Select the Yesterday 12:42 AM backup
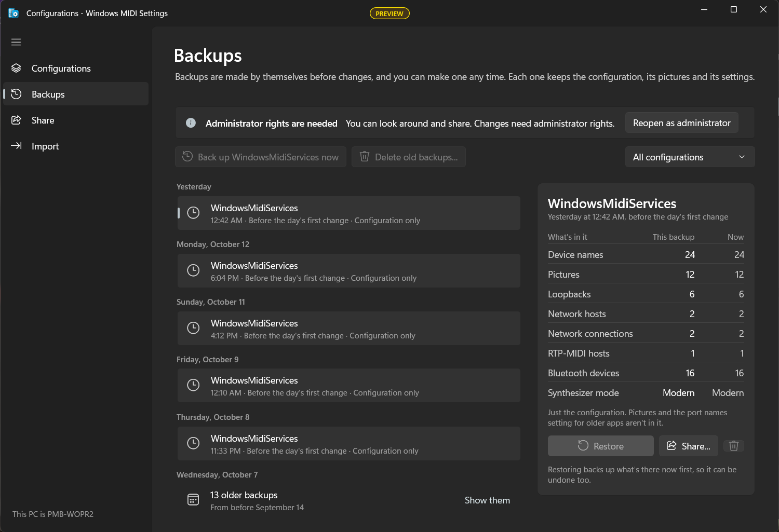 [x=349, y=213]
